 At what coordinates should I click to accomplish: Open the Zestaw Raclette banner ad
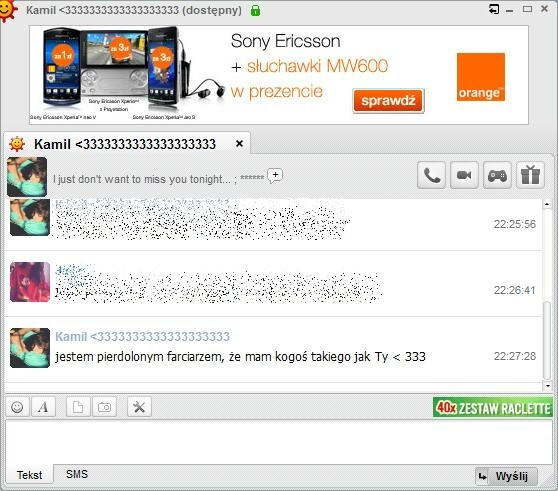pyautogui.click(x=493, y=407)
